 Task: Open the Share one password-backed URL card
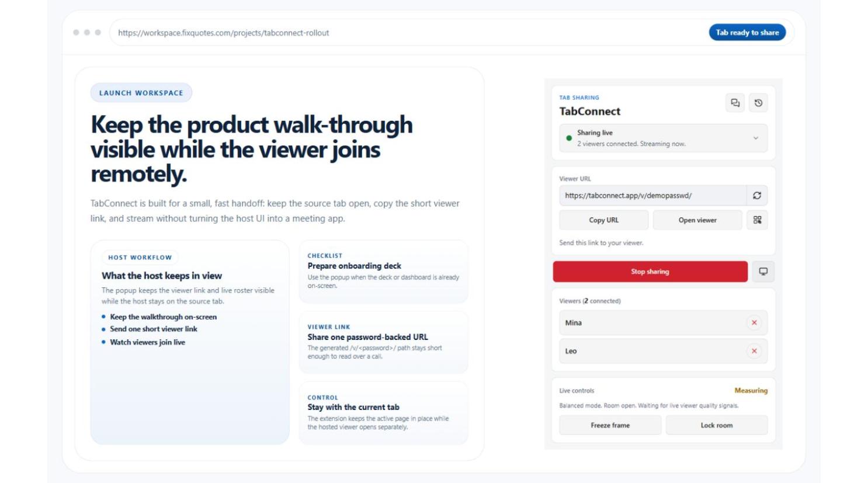[x=383, y=342]
